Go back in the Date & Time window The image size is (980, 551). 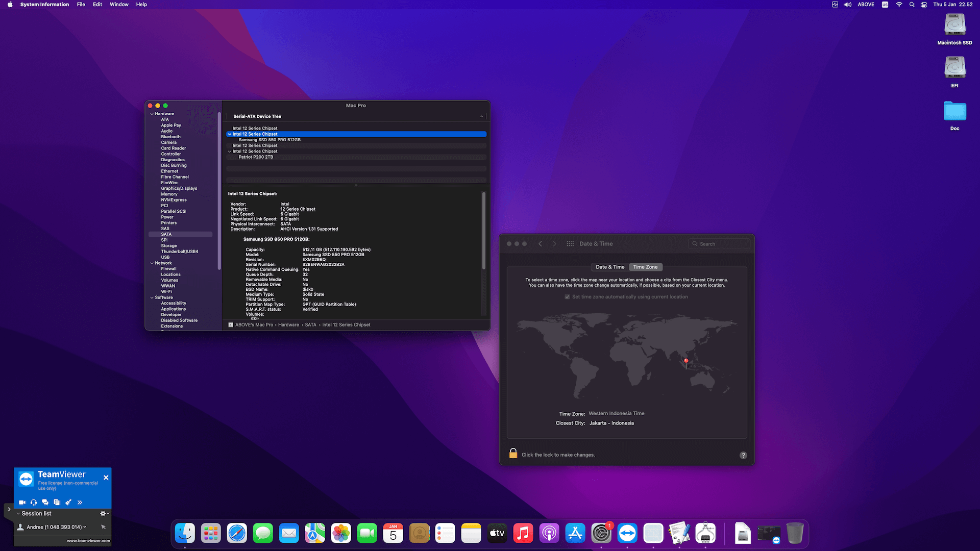pos(540,244)
